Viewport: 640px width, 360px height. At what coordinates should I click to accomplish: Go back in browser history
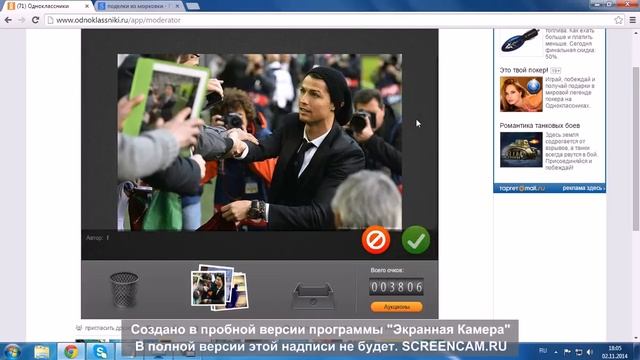tap(8, 20)
